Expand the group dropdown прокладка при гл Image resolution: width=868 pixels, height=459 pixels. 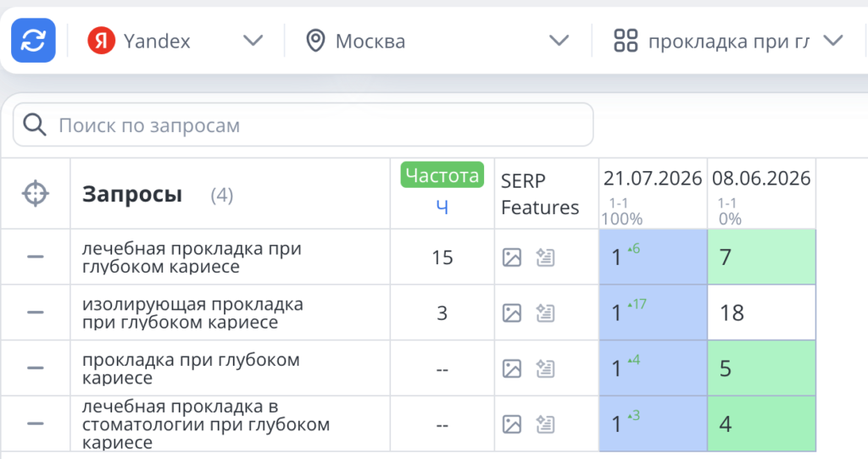[x=728, y=41]
